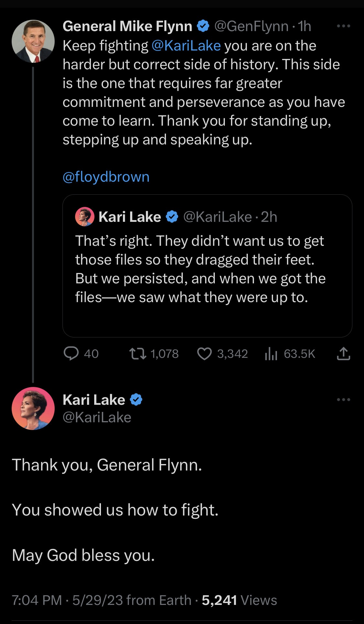
Task: Open the quoted tweet about the files
Action: click(x=207, y=269)
